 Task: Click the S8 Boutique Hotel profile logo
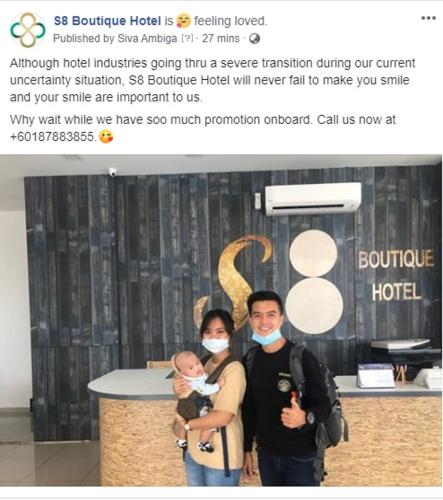click(x=28, y=30)
